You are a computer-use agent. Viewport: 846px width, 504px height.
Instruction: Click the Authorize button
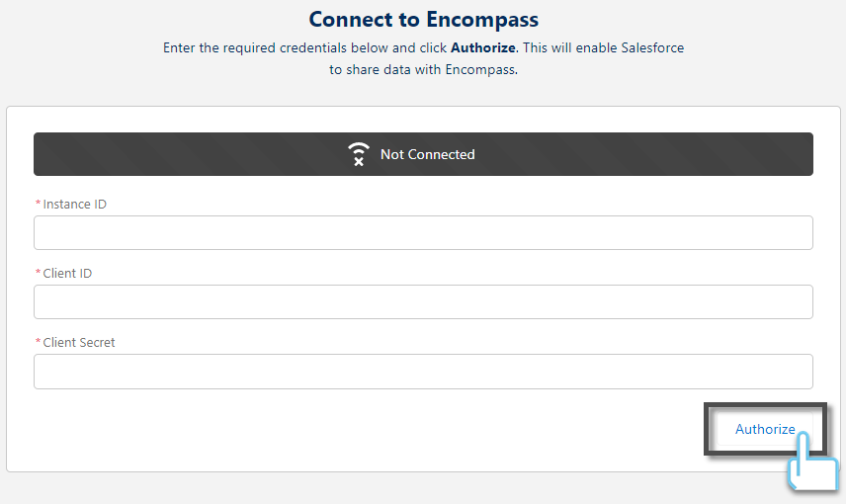coord(765,429)
